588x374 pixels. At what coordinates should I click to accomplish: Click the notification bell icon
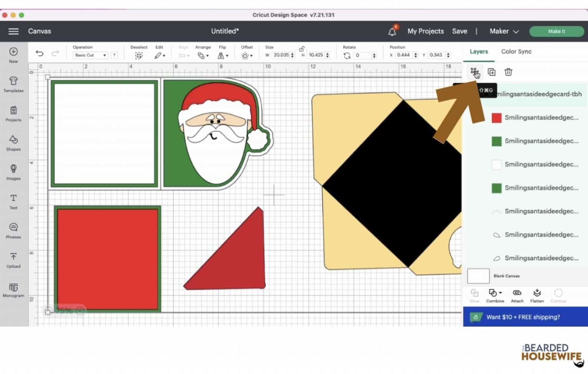392,31
